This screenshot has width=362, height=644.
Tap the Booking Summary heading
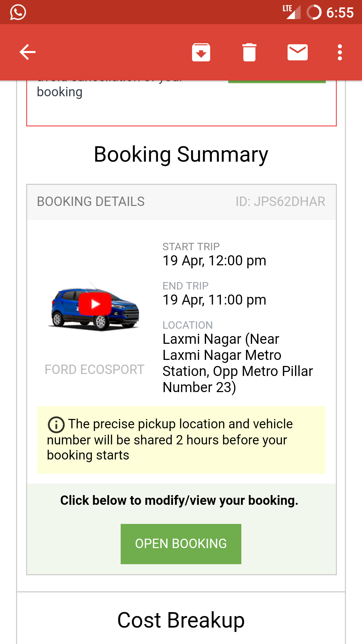pos(181,154)
